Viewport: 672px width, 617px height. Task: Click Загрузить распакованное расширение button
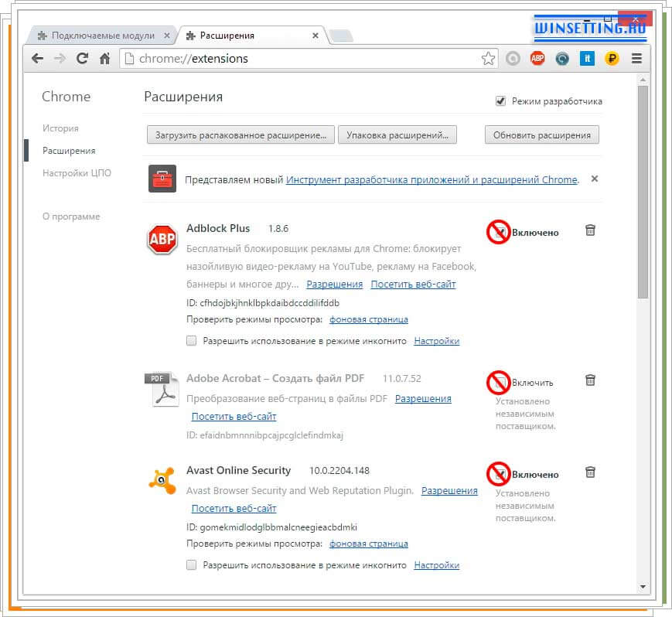240,135
